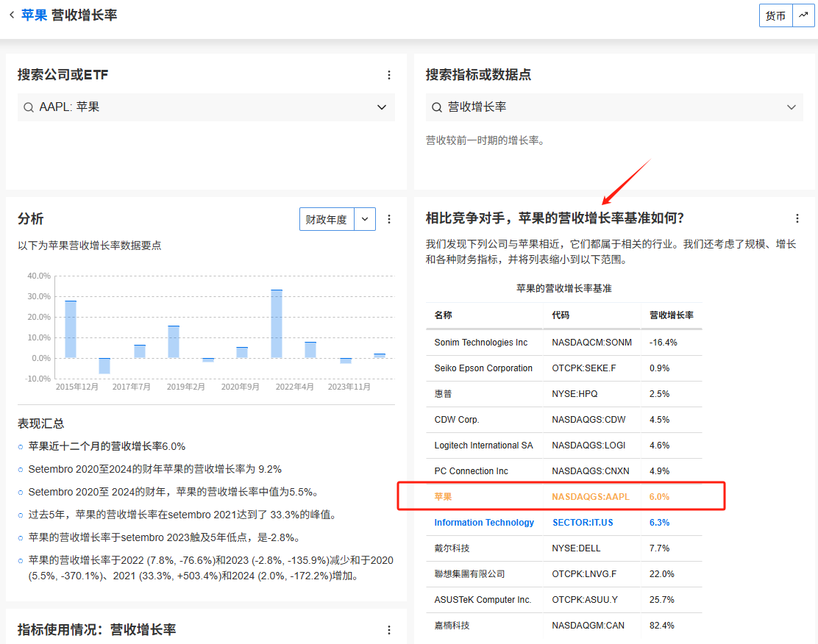The width and height of the screenshot is (818, 644).
Task: Click the 名称 column header
Action: (443, 315)
